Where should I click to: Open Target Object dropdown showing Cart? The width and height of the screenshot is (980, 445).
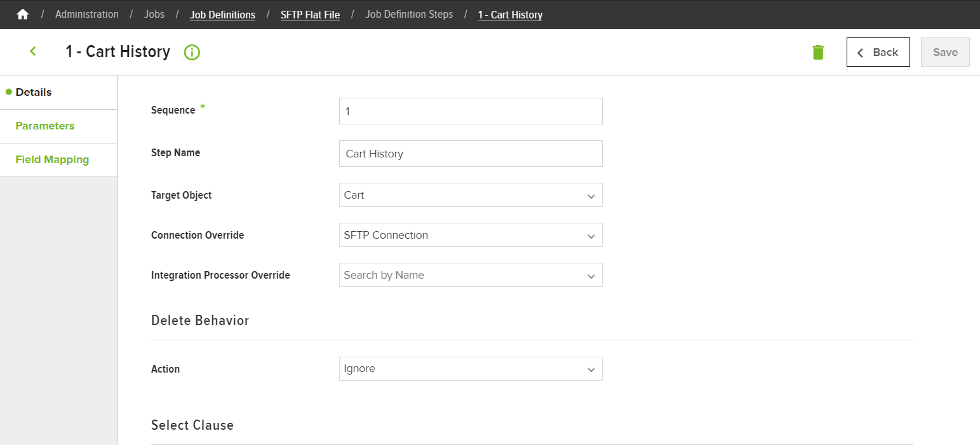471,195
